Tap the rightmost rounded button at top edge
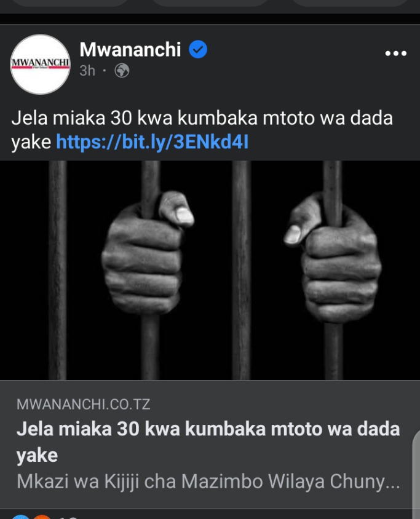The width and height of the screenshot is (420, 519). [350, 3]
